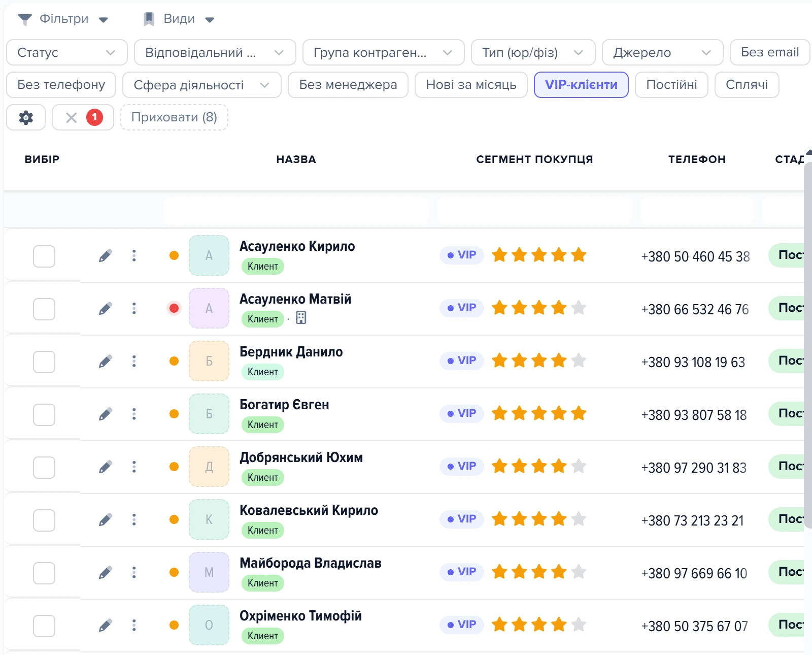The width and height of the screenshot is (812, 655).
Task: Expand the Джерело dropdown
Action: 663,52
